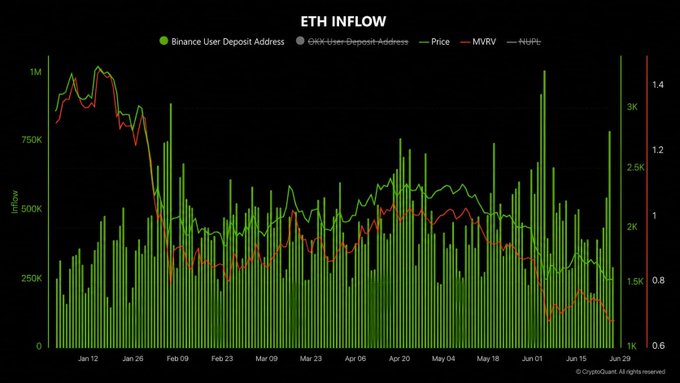Select the Jun 15 date label

coord(576,359)
